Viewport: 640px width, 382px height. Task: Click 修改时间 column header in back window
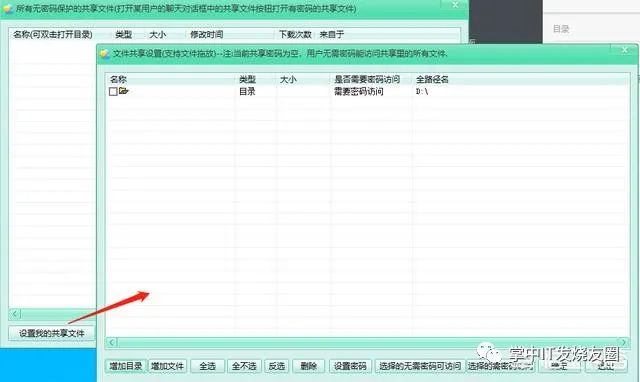click(x=207, y=34)
